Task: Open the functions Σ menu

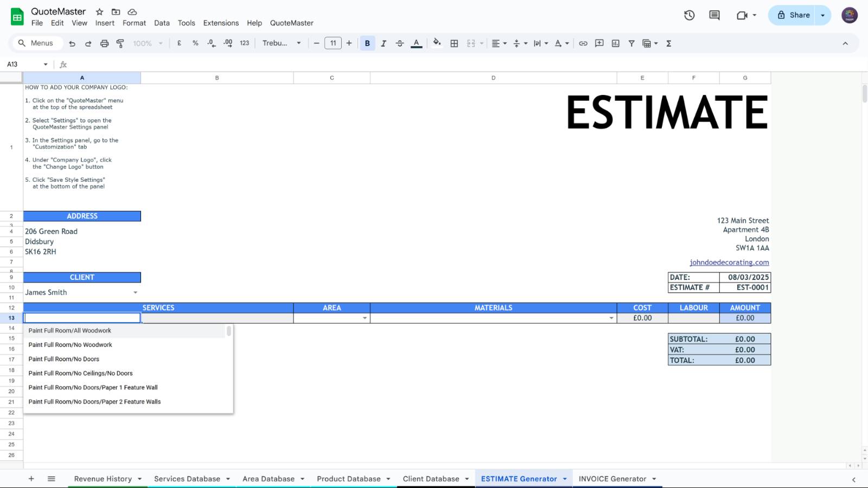Action: (669, 43)
